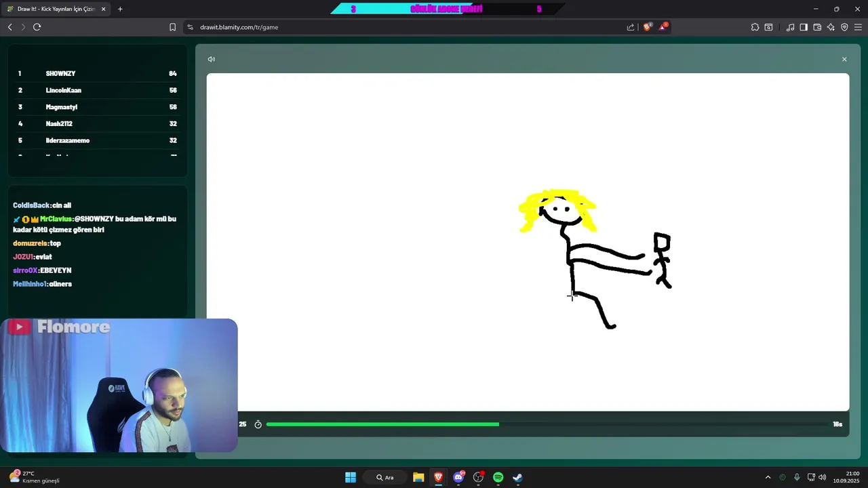Reload the current page
Image resolution: width=868 pixels, height=488 pixels.
(x=37, y=27)
